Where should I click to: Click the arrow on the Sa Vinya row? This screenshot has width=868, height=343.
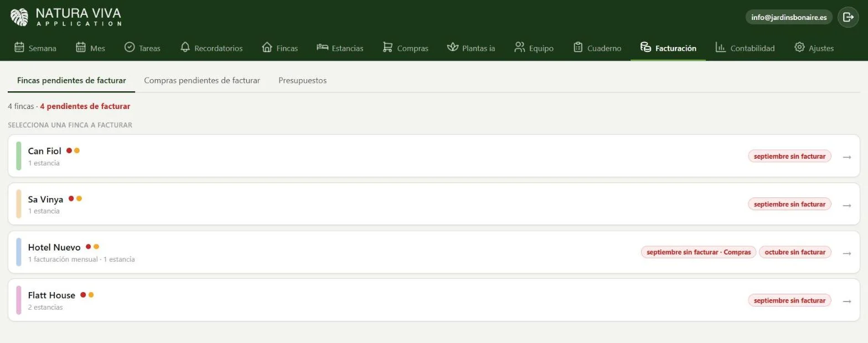pos(847,205)
